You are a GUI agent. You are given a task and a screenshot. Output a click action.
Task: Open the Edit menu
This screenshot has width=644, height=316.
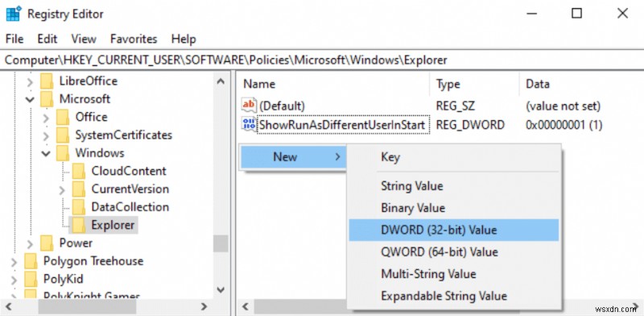(x=47, y=39)
